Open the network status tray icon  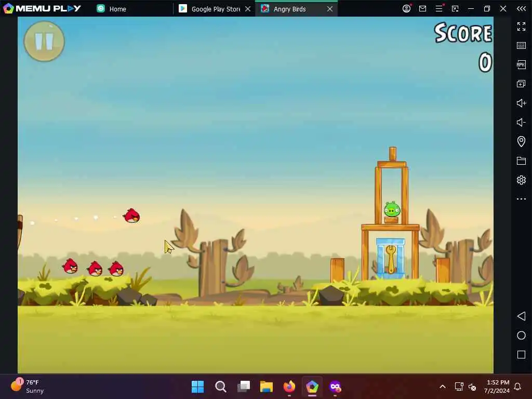[459, 387]
